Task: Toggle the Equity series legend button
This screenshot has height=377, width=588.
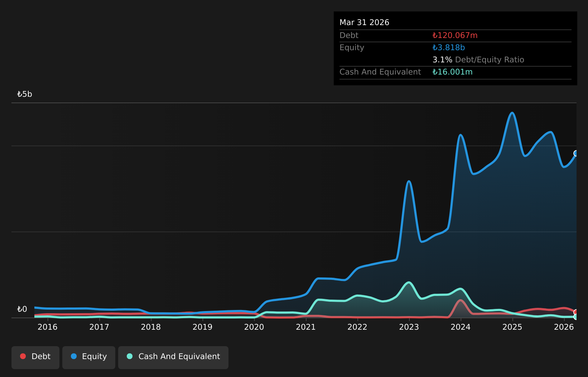Action: [89, 357]
